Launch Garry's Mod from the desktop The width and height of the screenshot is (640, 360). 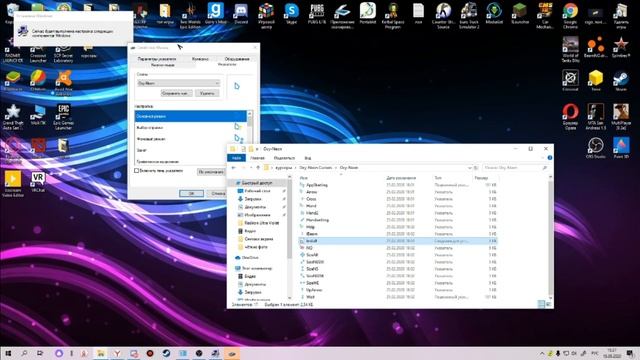[x=216, y=13]
